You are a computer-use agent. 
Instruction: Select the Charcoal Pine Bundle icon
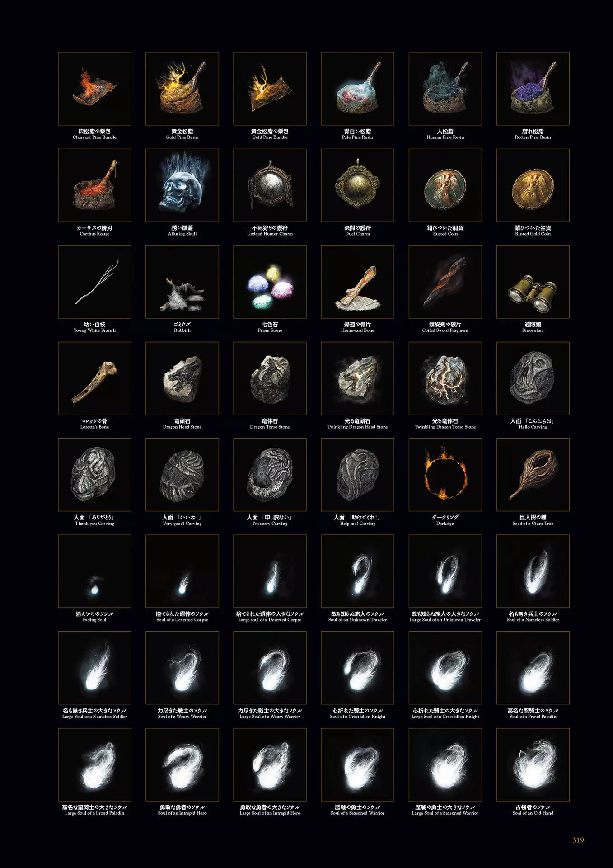(x=94, y=89)
